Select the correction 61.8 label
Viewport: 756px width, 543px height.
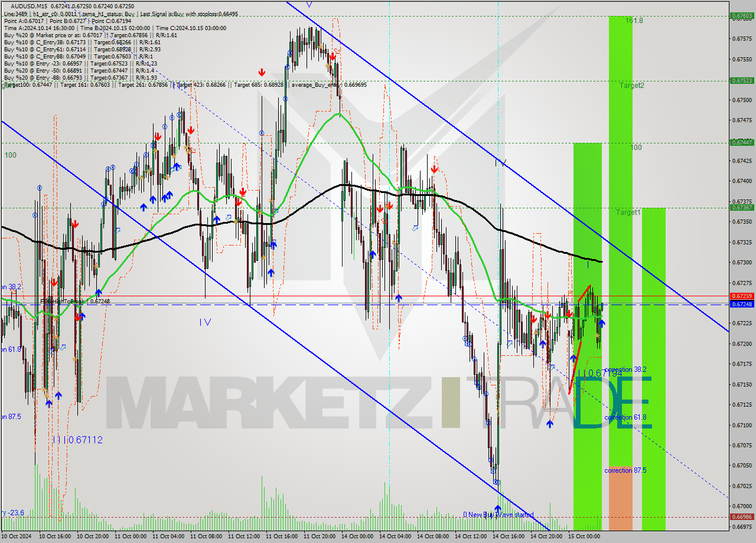pos(625,417)
